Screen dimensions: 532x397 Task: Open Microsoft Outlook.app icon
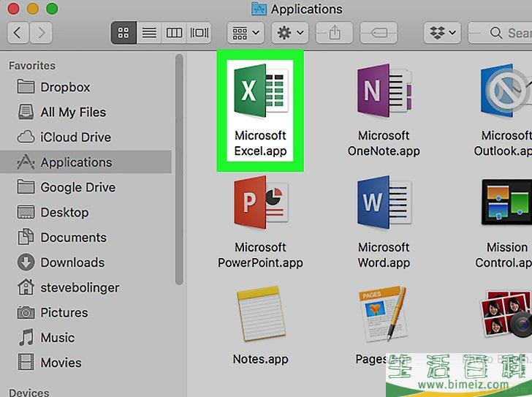(x=506, y=91)
